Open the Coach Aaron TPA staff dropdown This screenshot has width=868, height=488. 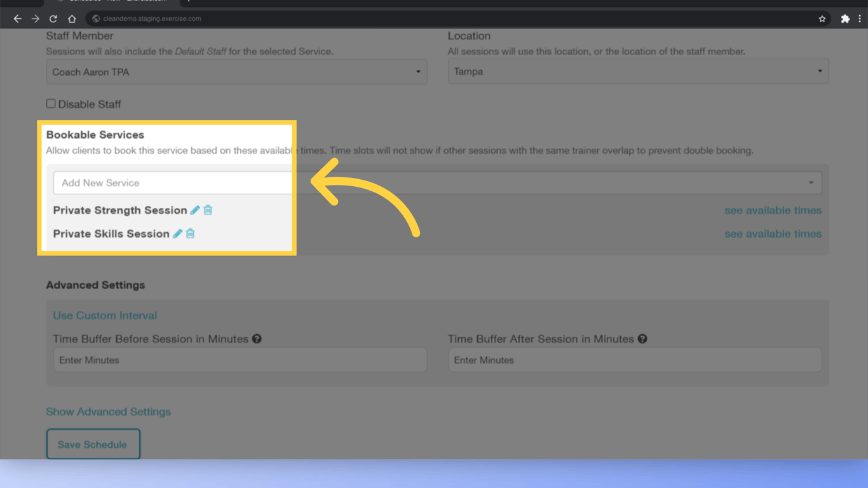point(419,71)
